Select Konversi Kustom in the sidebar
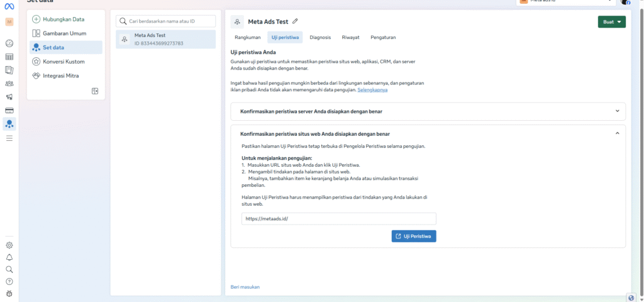 click(64, 62)
